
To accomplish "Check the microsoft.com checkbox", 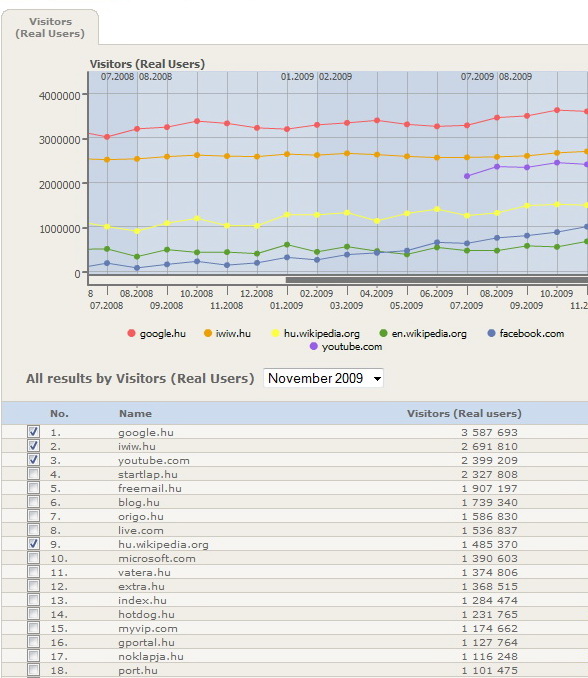I will pos(33,558).
